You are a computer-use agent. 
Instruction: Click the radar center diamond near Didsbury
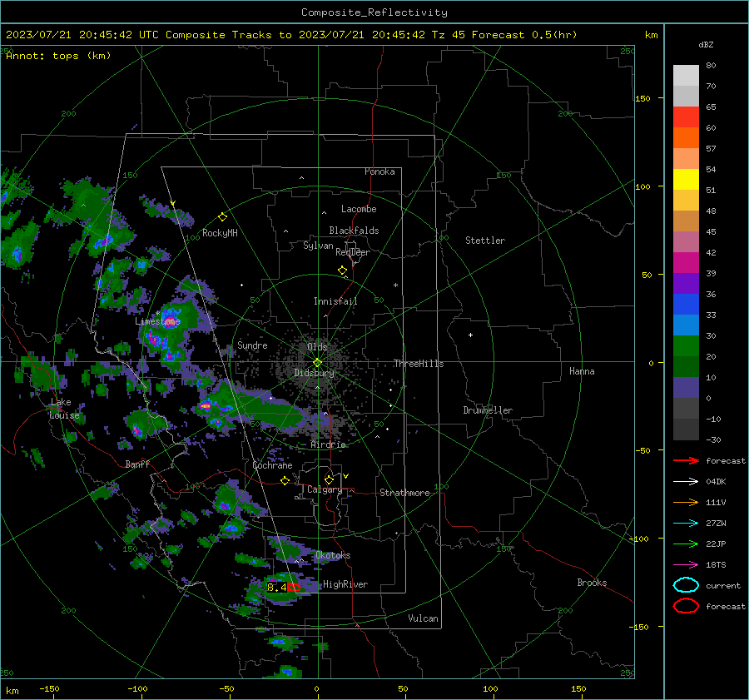317,363
